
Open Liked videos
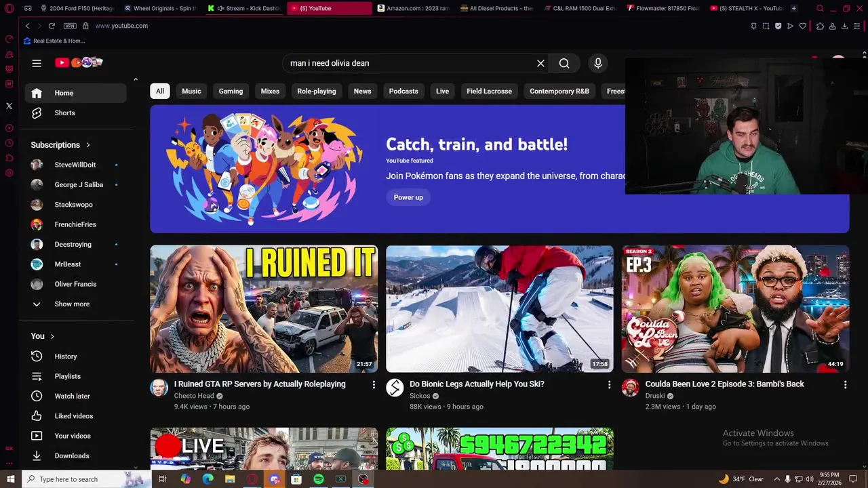[x=76, y=416]
